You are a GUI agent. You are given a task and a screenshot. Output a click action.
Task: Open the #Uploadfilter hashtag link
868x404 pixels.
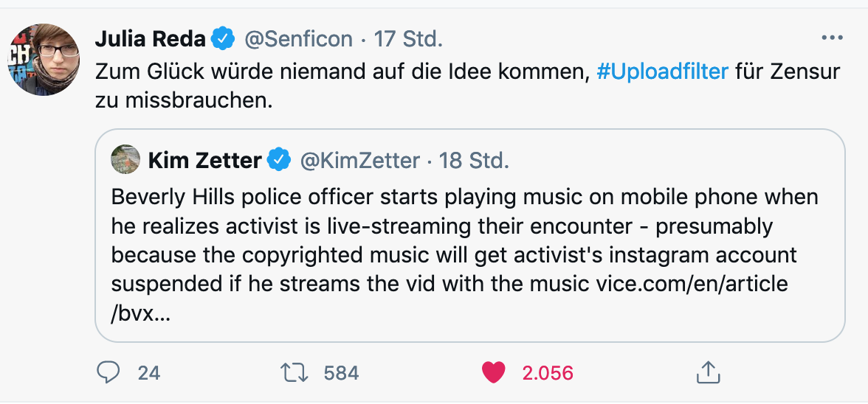point(662,72)
